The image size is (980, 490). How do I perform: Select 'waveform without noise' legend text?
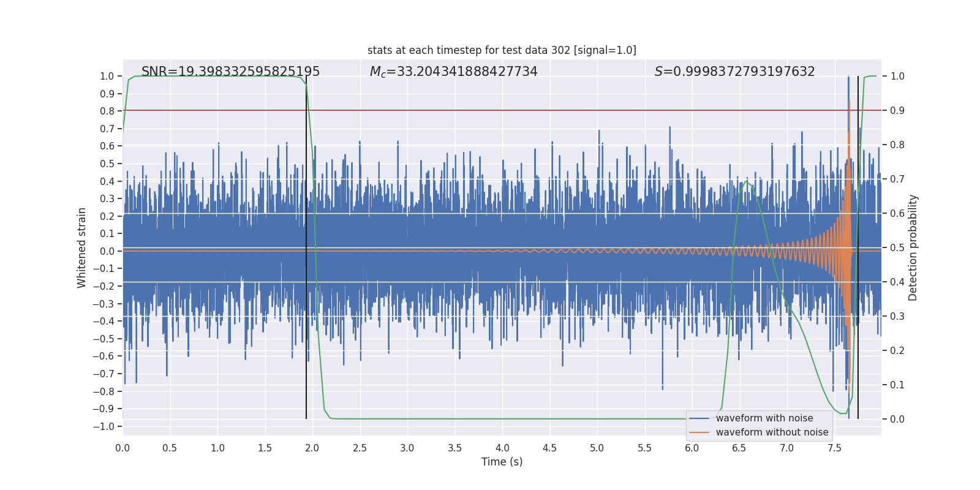[x=772, y=432]
